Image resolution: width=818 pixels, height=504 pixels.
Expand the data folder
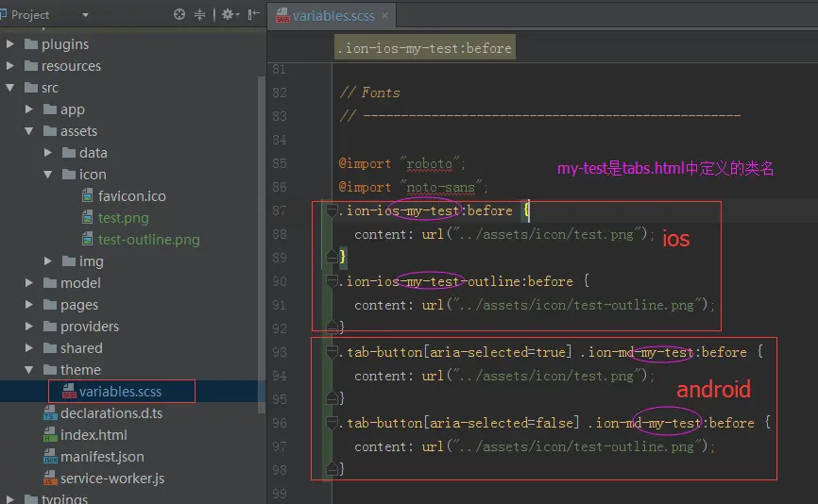[x=47, y=153]
